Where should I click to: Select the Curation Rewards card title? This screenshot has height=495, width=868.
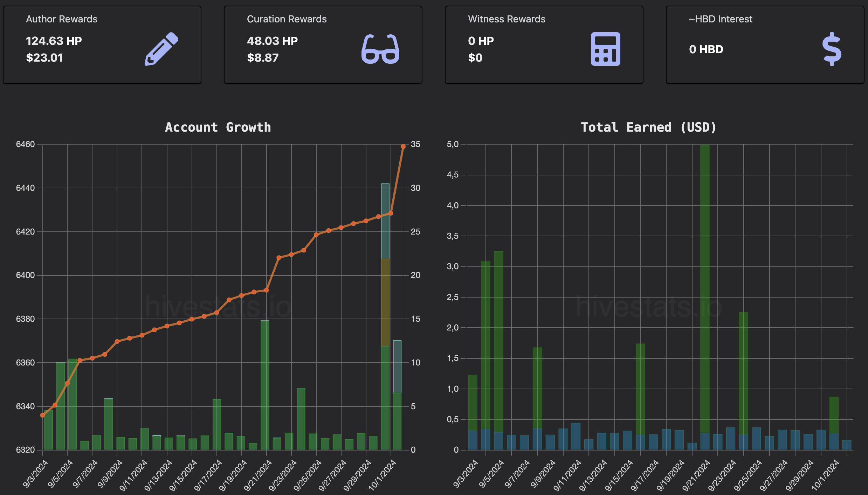287,19
